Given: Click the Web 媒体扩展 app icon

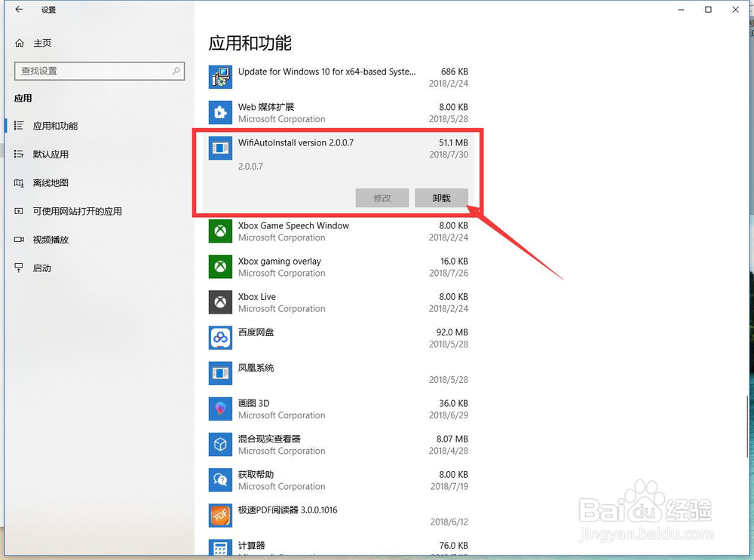Looking at the screenshot, I should pos(220,112).
